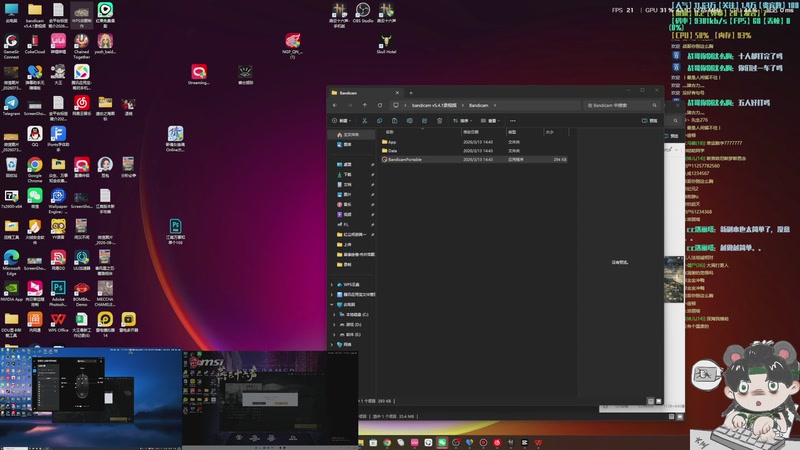Open Microsoft Edge desktop shortcut
800x450 pixels.
tap(11, 262)
